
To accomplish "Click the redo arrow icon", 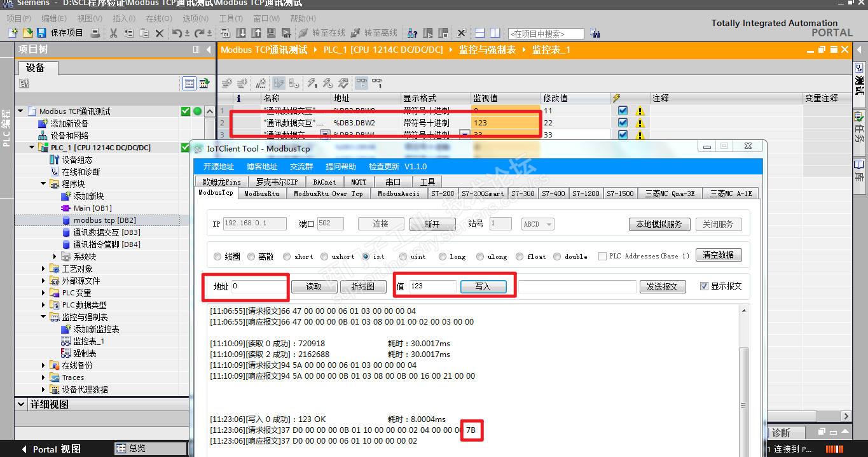I will (200, 33).
